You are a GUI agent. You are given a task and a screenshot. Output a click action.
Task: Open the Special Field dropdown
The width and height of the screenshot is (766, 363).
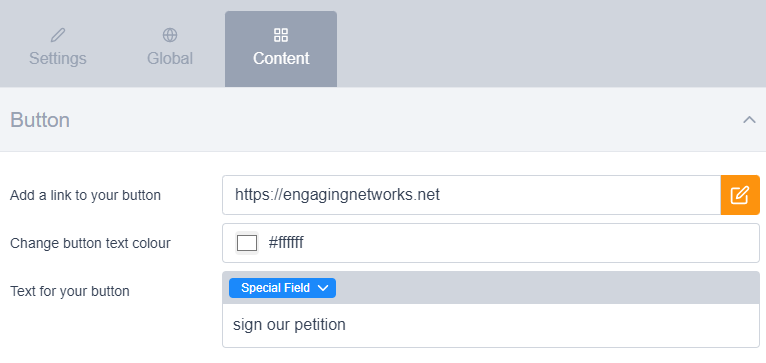pyautogui.click(x=282, y=288)
